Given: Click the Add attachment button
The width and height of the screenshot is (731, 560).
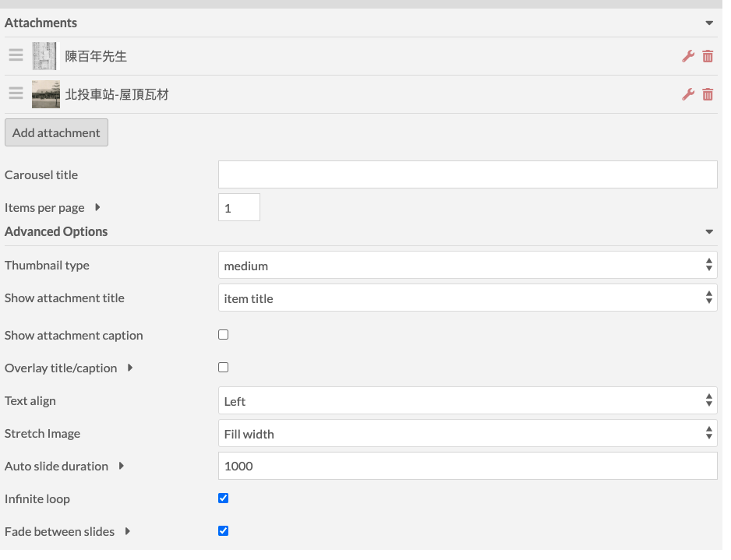Looking at the screenshot, I should point(56,132).
